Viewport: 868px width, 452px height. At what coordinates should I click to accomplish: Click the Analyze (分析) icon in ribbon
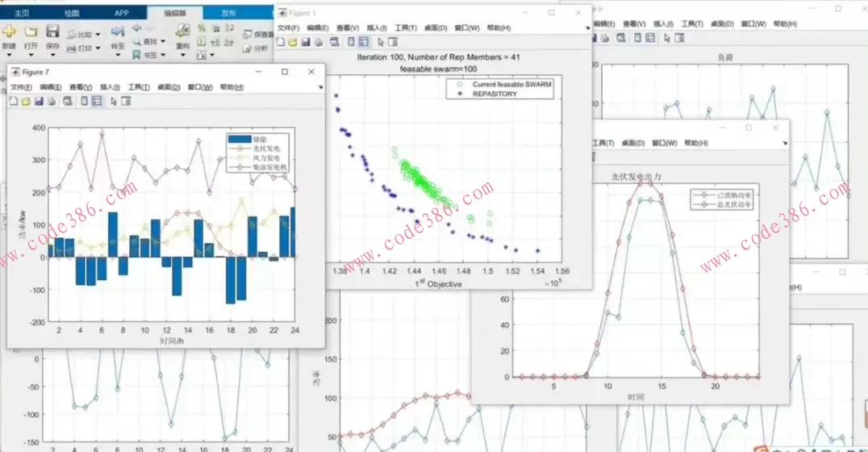click(248, 48)
